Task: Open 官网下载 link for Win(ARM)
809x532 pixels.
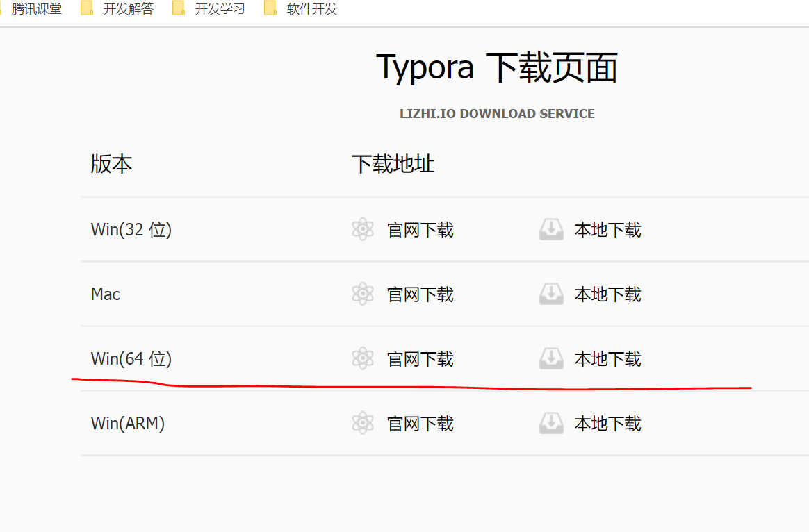Action: click(x=420, y=424)
